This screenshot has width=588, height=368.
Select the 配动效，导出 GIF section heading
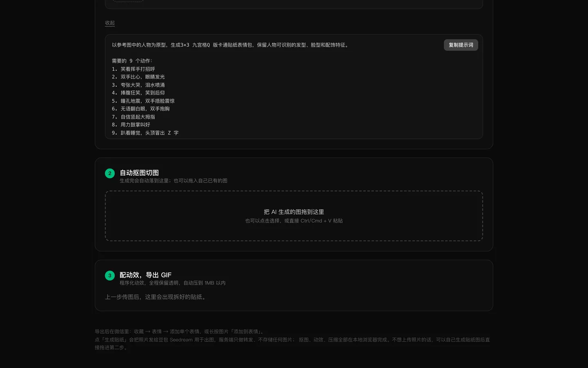pyautogui.click(x=145, y=275)
